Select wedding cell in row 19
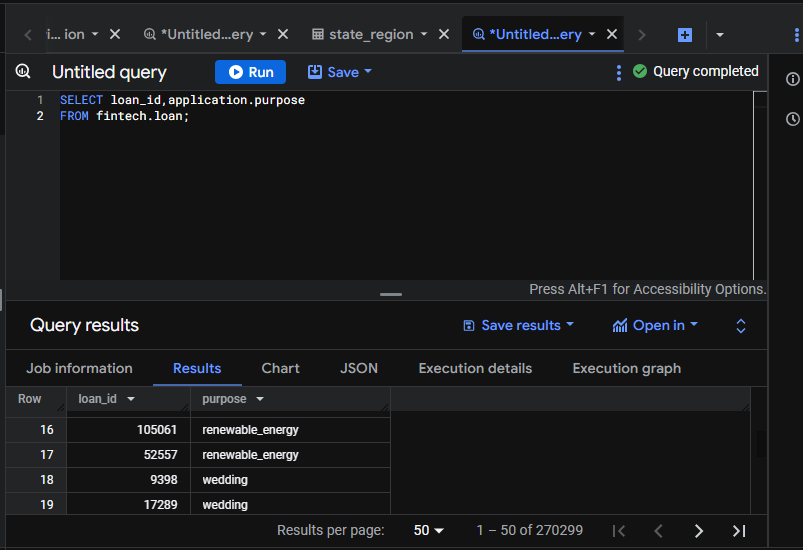Image resolution: width=803 pixels, height=550 pixels. point(290,504)
